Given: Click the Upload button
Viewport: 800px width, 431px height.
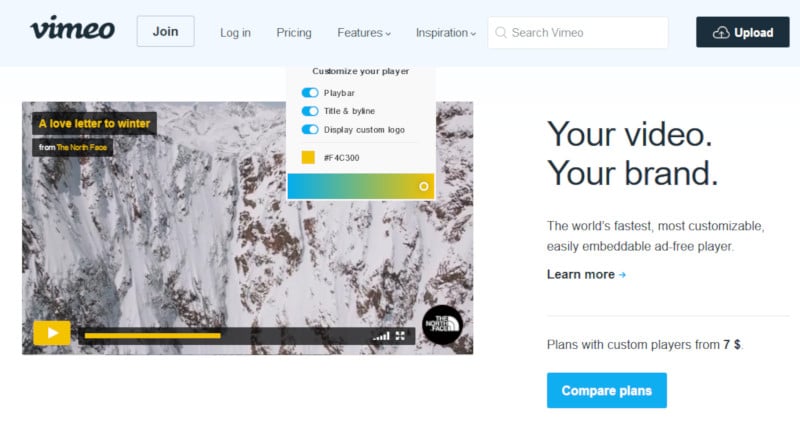Looking at the screenshot, I should pyautogui.click(x=742, y=32).
